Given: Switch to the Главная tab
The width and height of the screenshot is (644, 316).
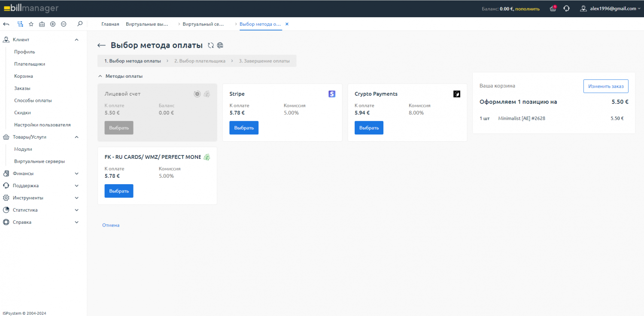Looking at the screenshot, I should click(x=110, y=24).
